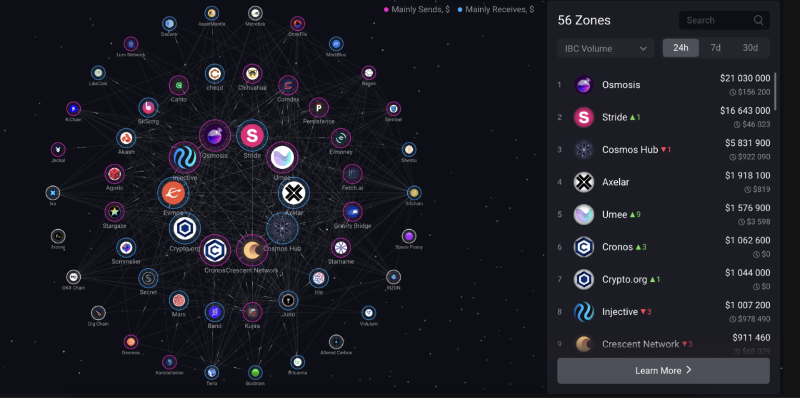Select the Chihuahua zone node
The width and height of the screenshot is (800, 398).
pyautogui.click(x=252, y=74)
